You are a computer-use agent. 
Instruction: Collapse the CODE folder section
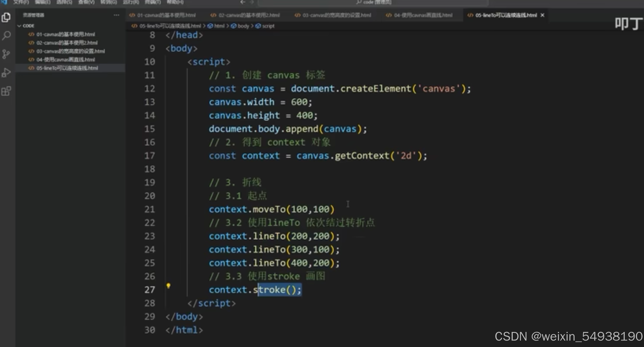(19, 26)
